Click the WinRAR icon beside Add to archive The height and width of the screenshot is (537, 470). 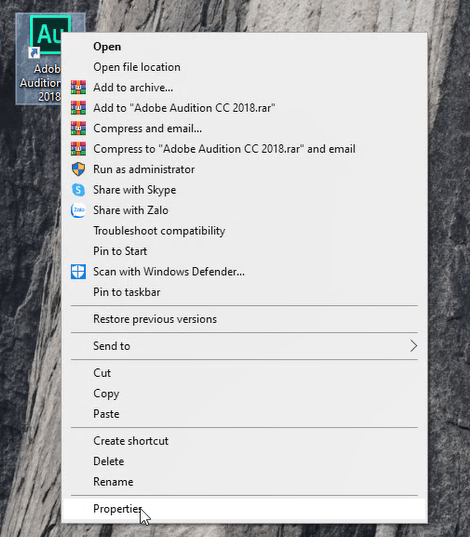pos(78,87)
